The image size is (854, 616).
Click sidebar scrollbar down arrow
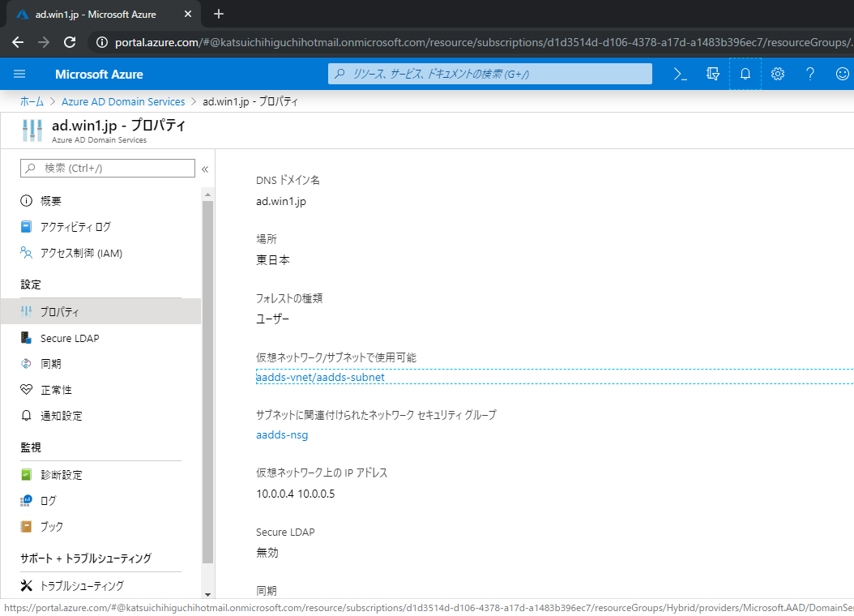point(207,594)
